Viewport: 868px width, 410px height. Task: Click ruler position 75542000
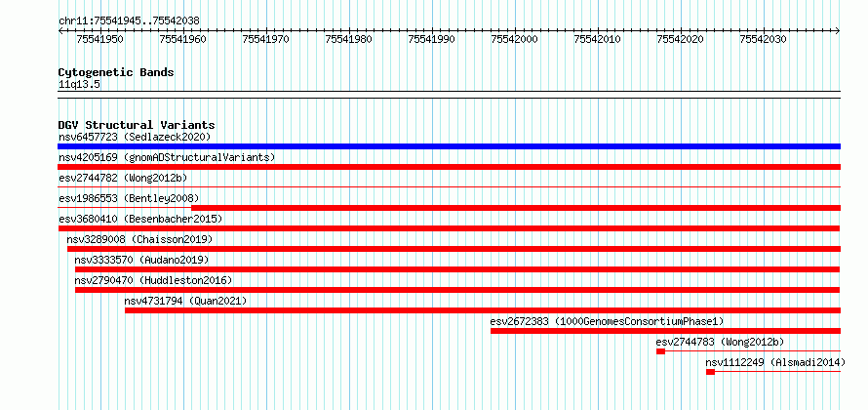tap(514, 39)
